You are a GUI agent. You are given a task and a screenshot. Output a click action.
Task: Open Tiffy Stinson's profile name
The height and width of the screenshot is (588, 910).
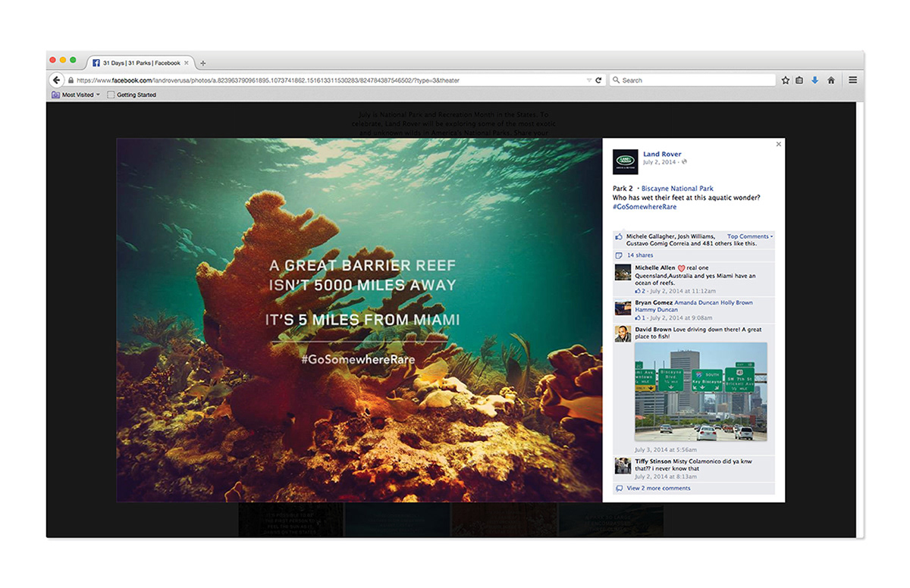pos(654,461)
